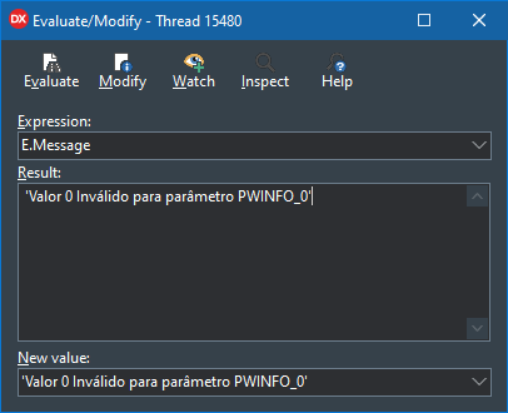Screen dimensions: 508x413
Task: Click the Result text area
Action: [x=243, y=262]
